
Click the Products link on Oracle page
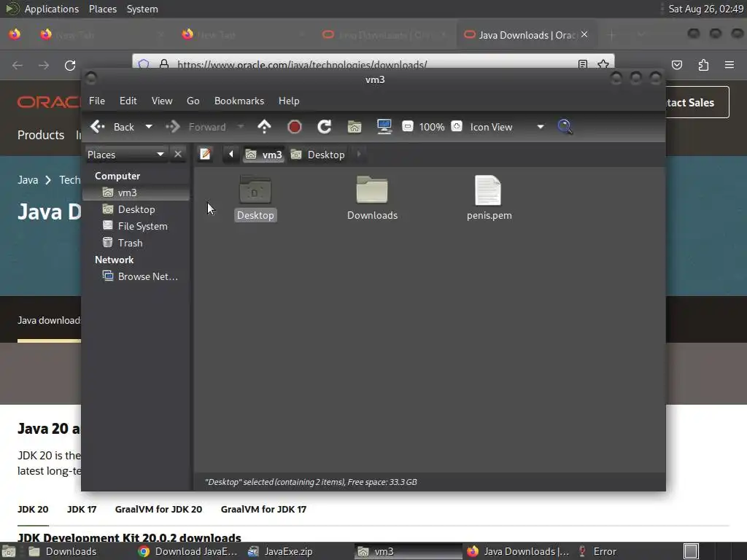[x=41, y=135]
